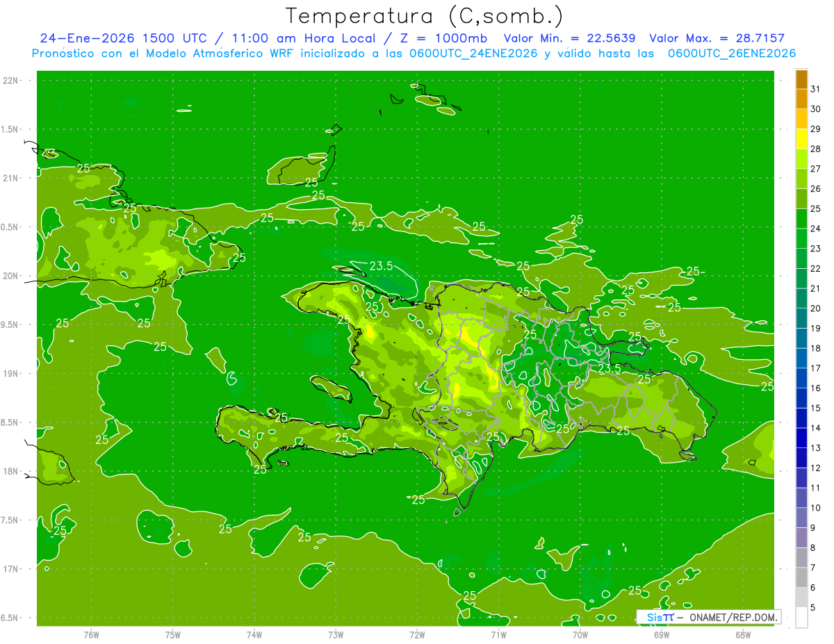The image size is (834, 644).
Task: Click the "72W" longitude axis label
Action: pyautogui.click(x=417, y=634)
